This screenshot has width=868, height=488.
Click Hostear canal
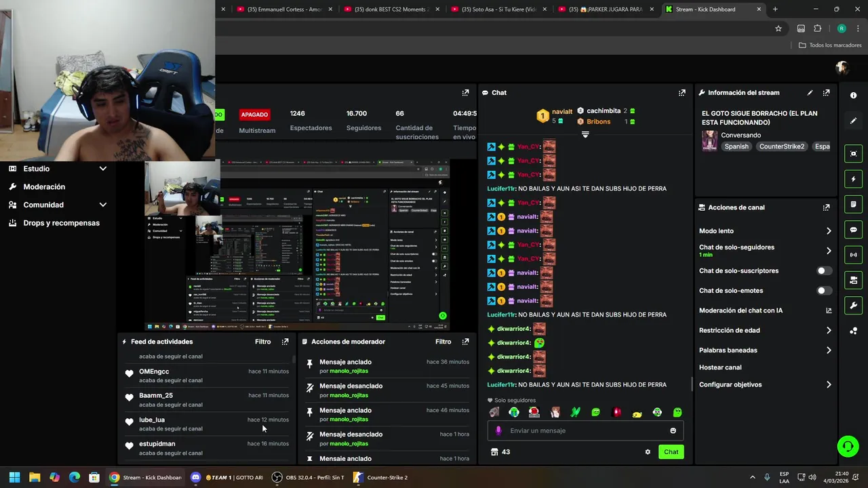(x=720, y=367)
